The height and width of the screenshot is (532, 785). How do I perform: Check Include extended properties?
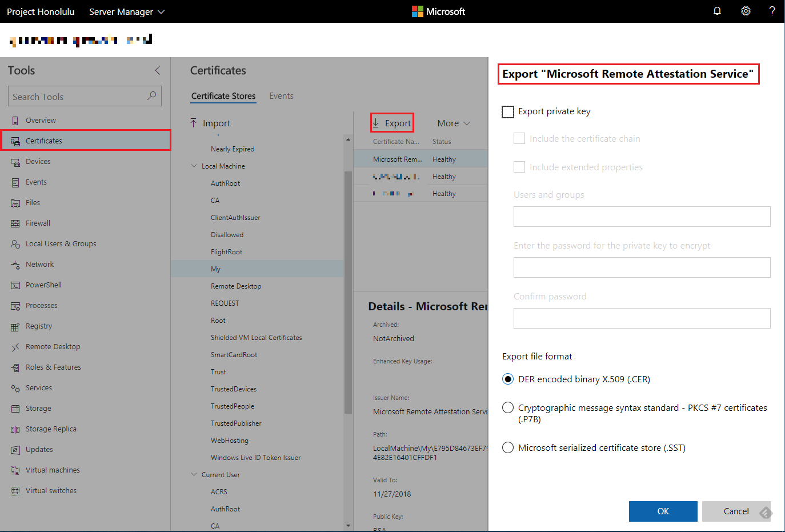(x=519, y=167)
